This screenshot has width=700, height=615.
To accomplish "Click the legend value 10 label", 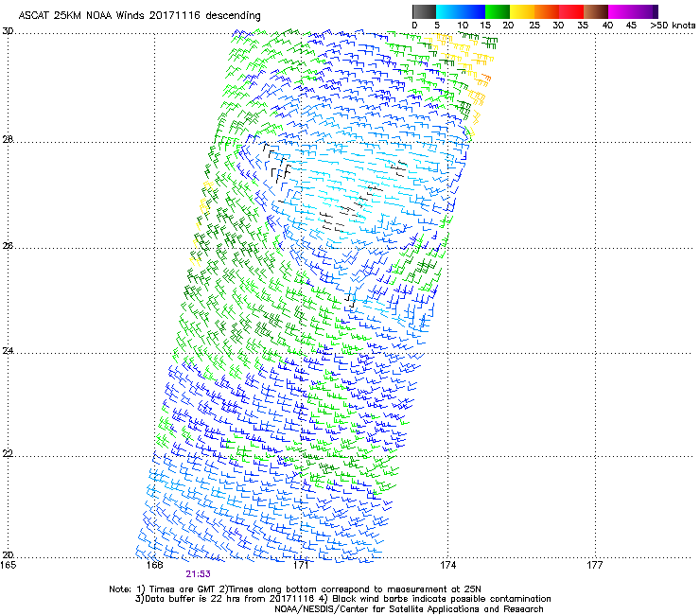I will click(463, 26).
